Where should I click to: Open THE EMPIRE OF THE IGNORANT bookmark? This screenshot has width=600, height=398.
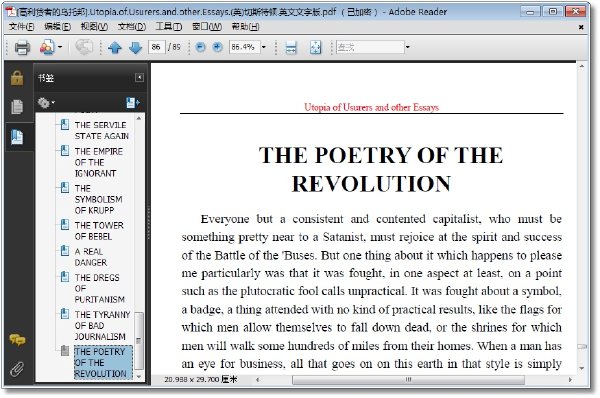[x=99, y=162]
